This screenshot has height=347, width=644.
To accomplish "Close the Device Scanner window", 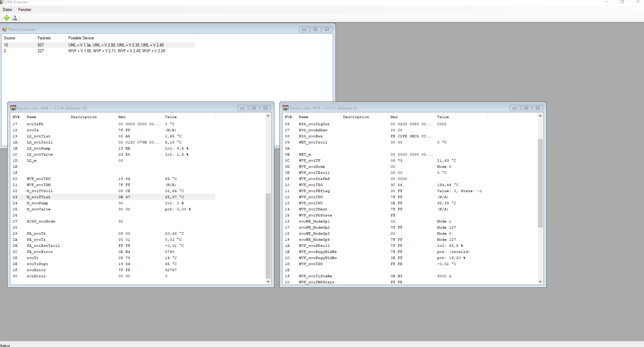I will pos(327,29).
